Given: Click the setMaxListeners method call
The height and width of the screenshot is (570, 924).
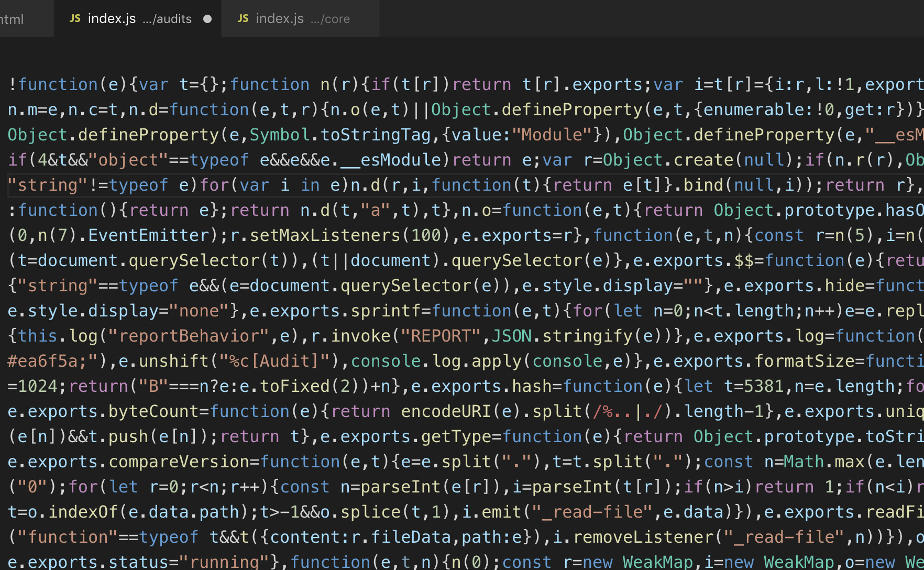Looking at the screenshot, I should tap(325, 235).
